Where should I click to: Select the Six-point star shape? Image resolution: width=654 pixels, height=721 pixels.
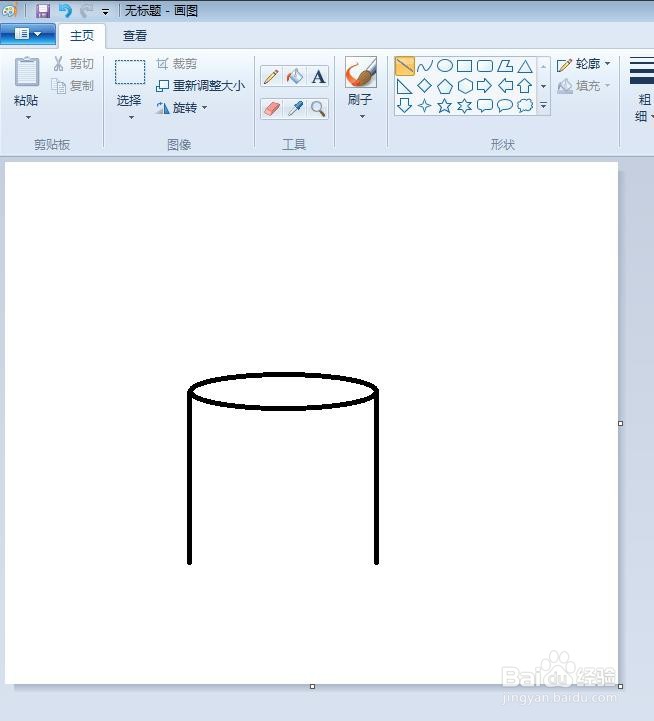(x=465, y=106)
